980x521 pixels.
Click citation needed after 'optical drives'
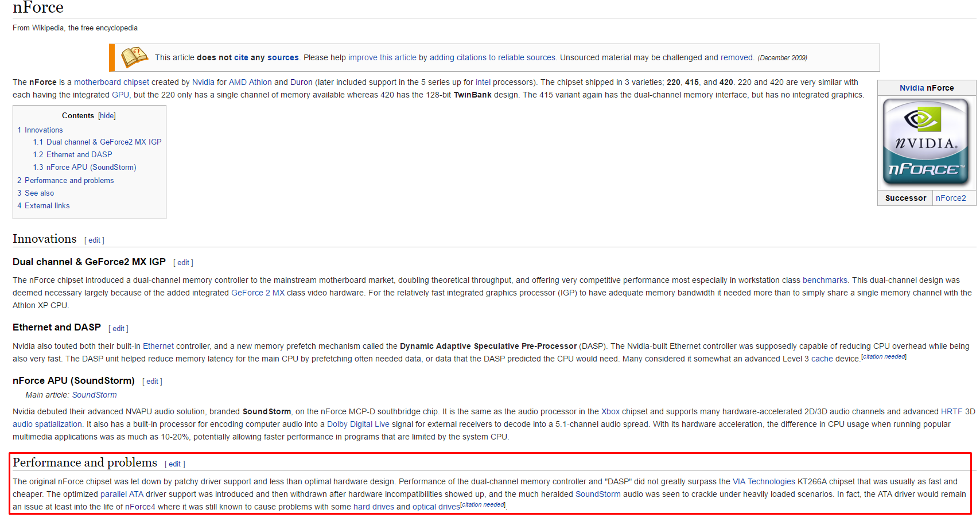point(483,505)
